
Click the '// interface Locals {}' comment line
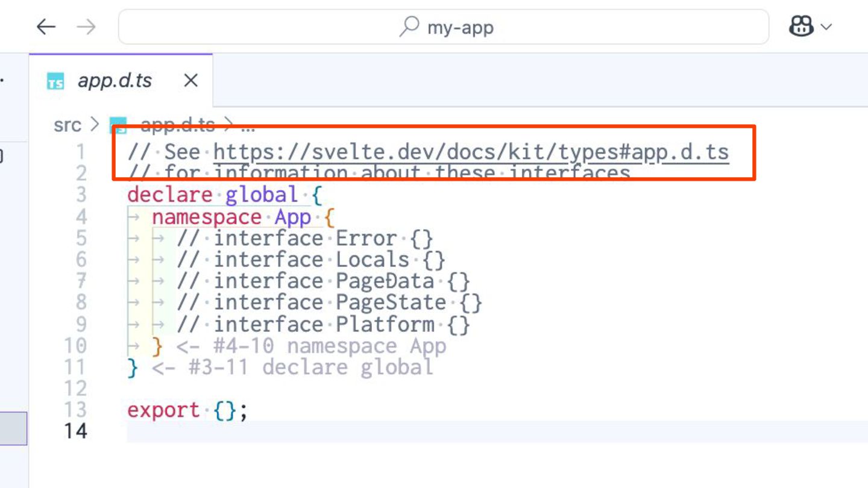tap(311, 260)
